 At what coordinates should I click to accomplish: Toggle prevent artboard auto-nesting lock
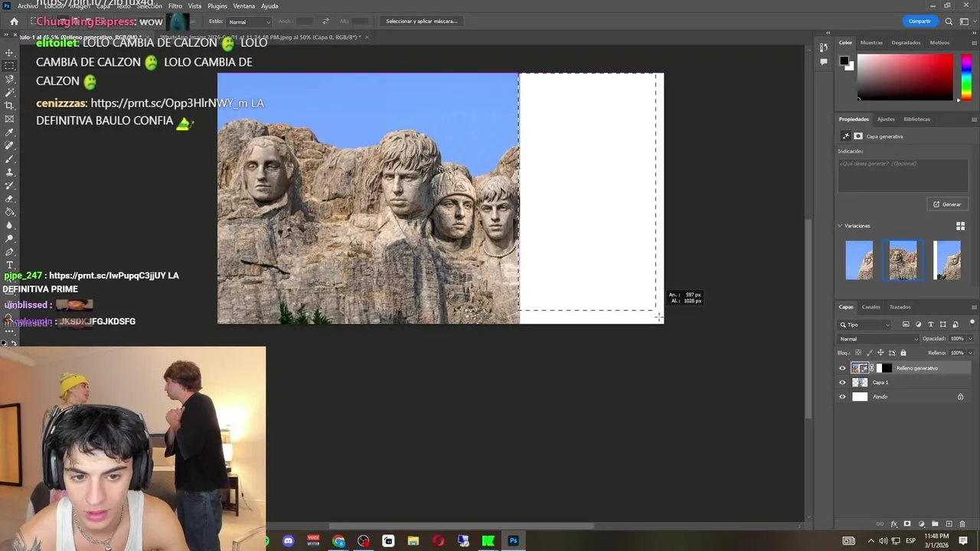click(x=892, y=353)
